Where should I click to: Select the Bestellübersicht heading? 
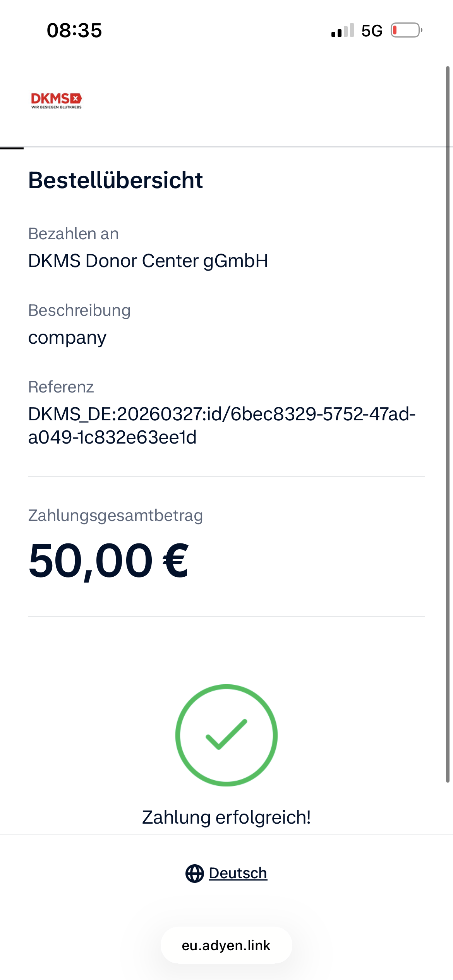[115, 180]
